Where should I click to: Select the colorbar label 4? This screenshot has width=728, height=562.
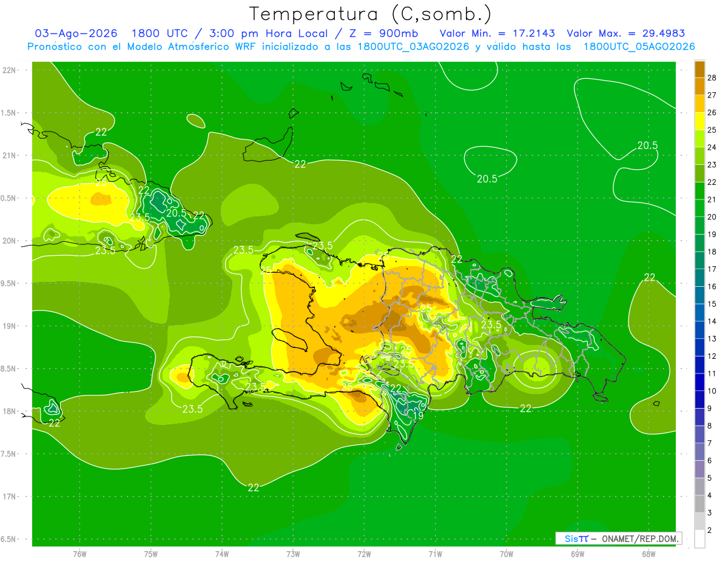(x=710, y=495)
